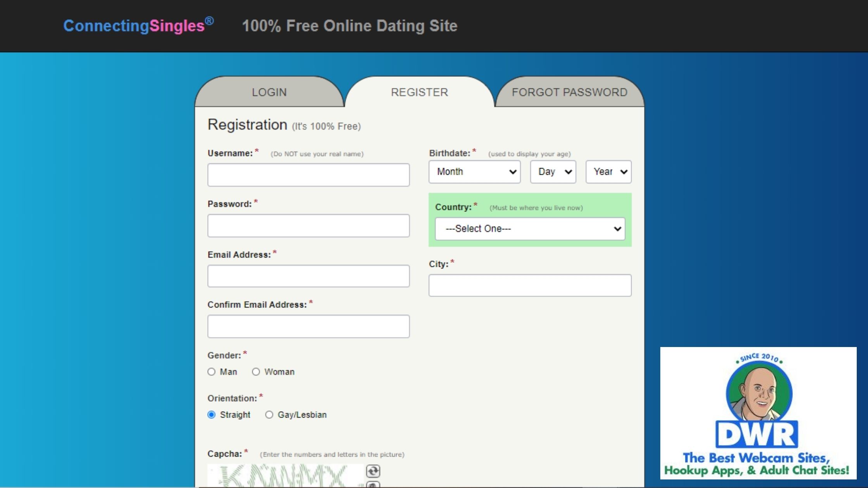Viewport: 868px width, 488px height.
Task: Choose Straight orientation
Action: (211, 415)
